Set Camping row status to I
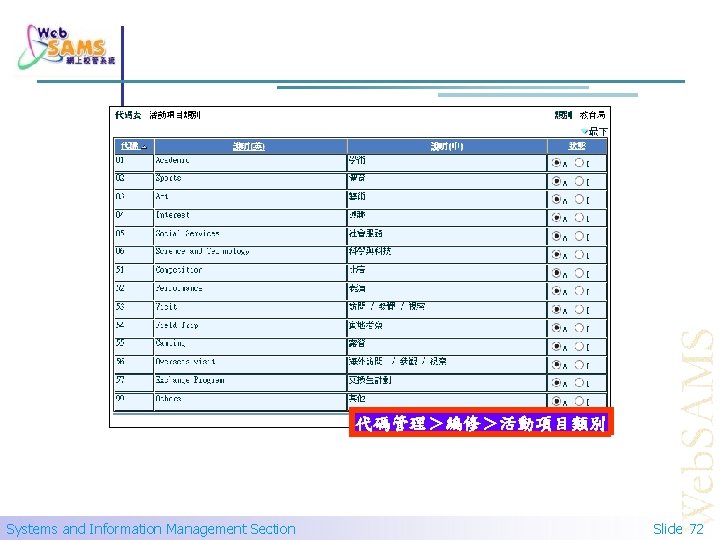Image resolution: width=720 pixels, height=540 pixels. pos(579,346)
